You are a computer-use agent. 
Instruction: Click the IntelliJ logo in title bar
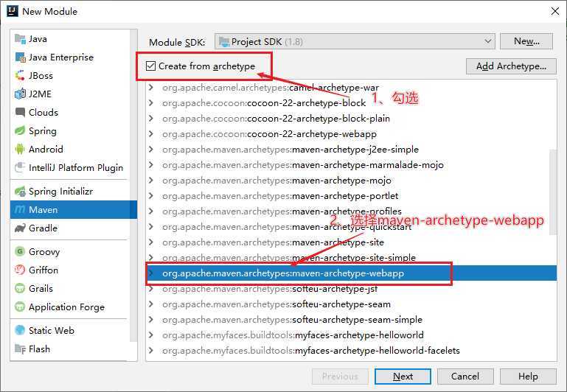point(13,11)
